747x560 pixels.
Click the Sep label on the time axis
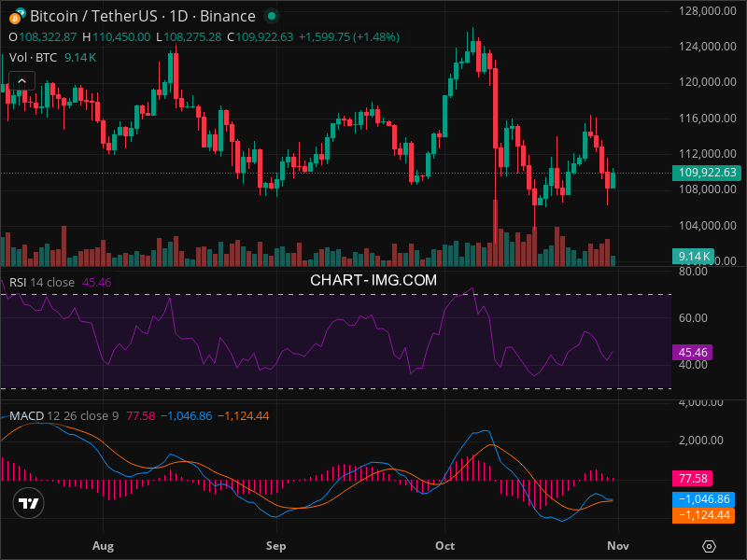tap(275, 544)
